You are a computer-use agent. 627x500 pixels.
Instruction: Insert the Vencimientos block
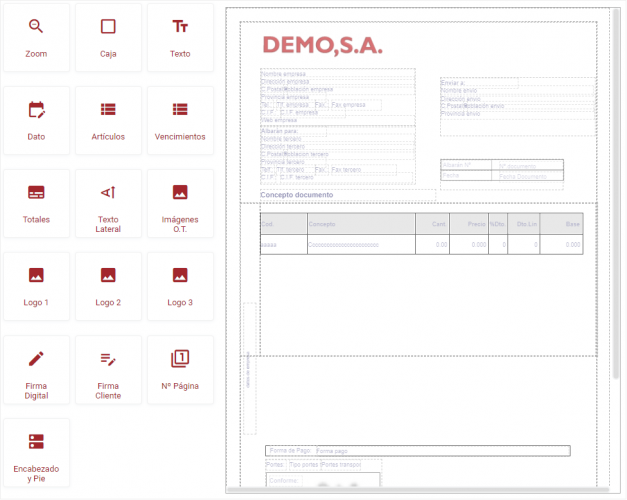click(180, 120)
